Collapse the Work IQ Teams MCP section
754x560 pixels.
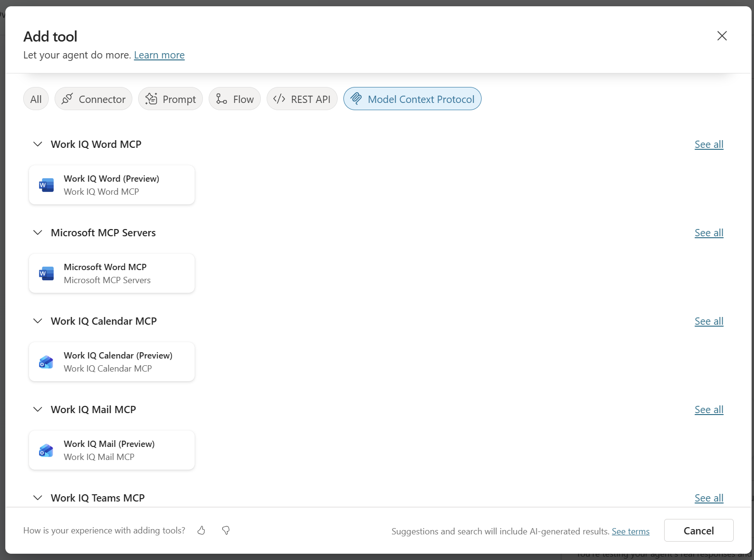(38, 498)
